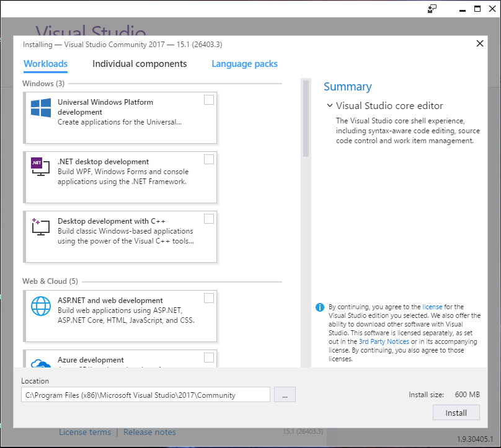Maximize the Visual Studio Installer window
This screenshot has height=448, width=501.
click(477, 9)
